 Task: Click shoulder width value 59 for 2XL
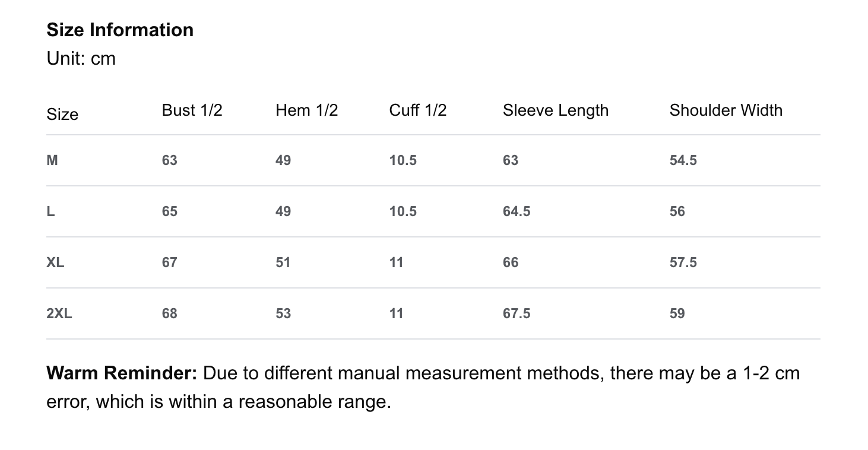click(x=677, y=313)
